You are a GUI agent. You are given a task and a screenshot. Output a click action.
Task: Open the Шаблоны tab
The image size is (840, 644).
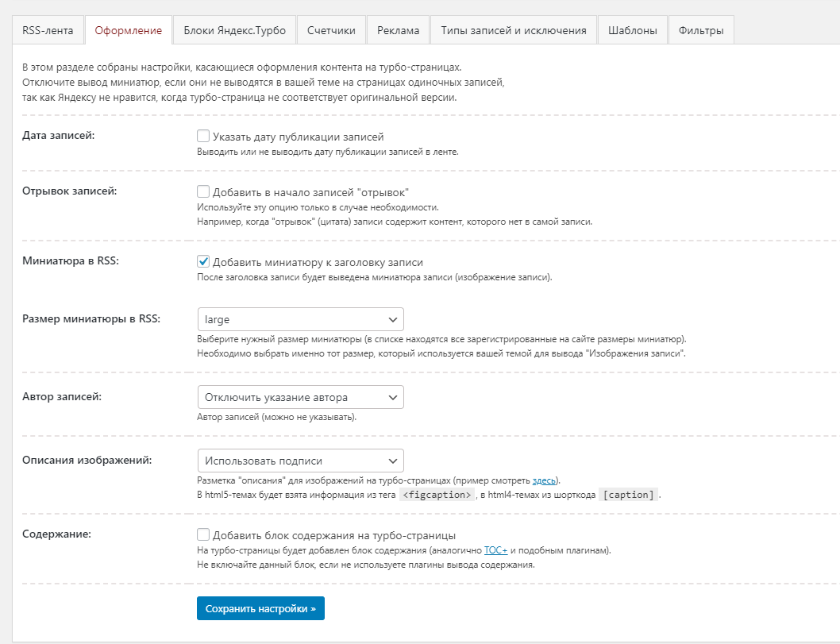(x=633, y=31)
